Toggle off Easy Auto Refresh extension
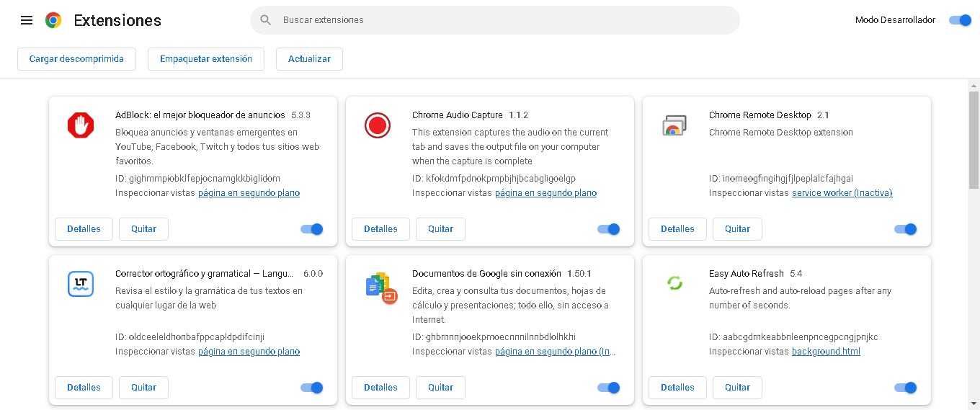 pyautogui.click(x=905, y=388)
